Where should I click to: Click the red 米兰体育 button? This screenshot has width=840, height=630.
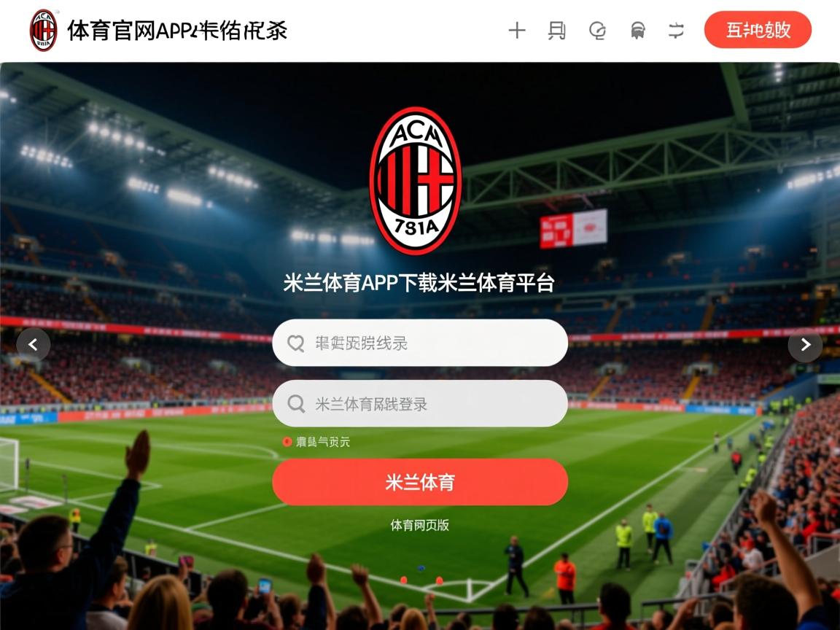tap(420, 481)
